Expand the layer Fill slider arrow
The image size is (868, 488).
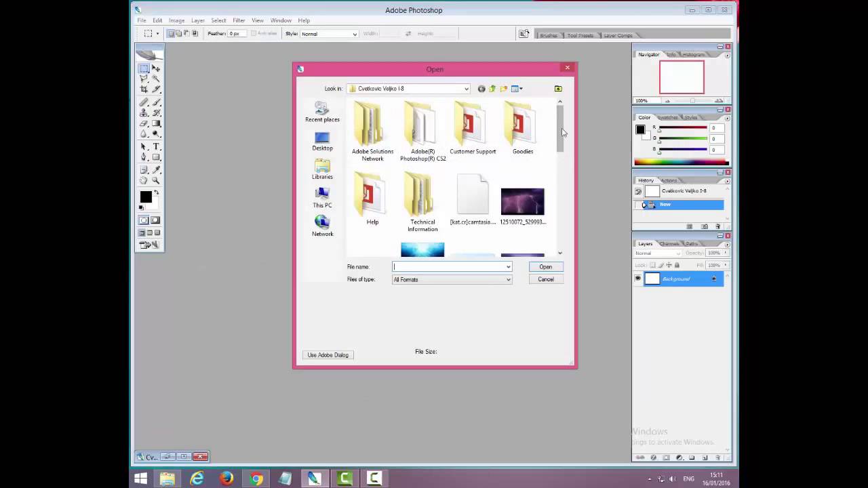pos(725,265)
